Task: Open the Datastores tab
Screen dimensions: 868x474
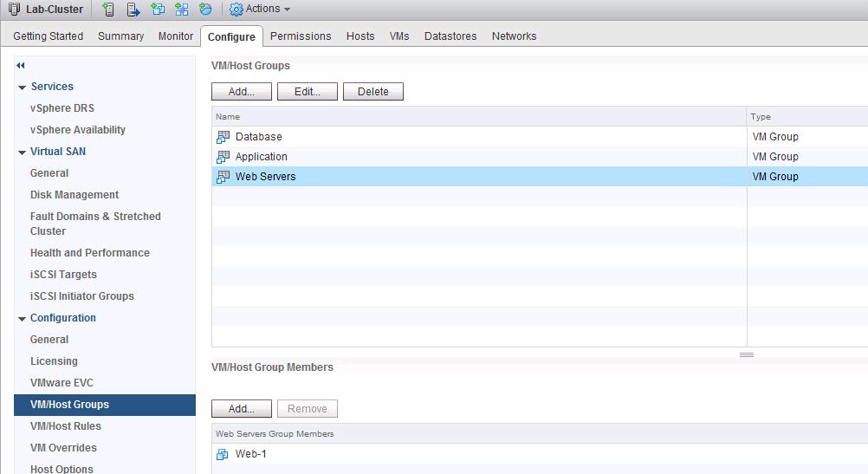Action: [450, 36]
